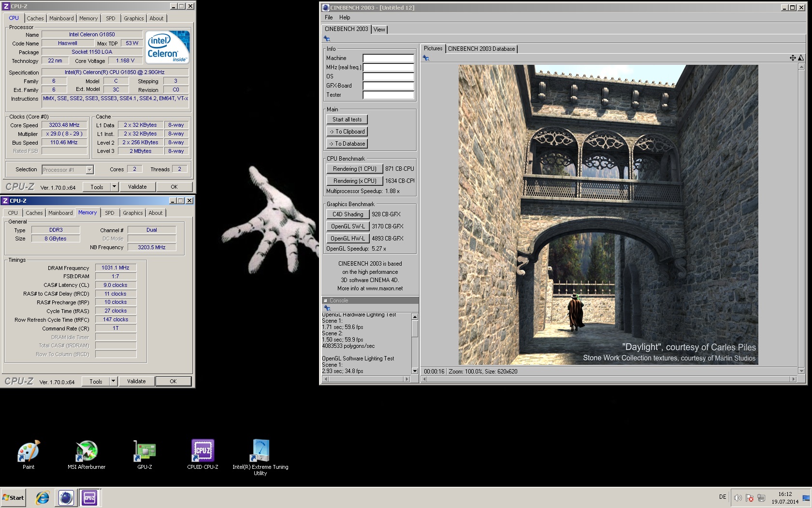The width and height of the screenshot is (812, 508).
Task: Click the Internet Explorer taskbar icon
Action: tap(43, 497)
